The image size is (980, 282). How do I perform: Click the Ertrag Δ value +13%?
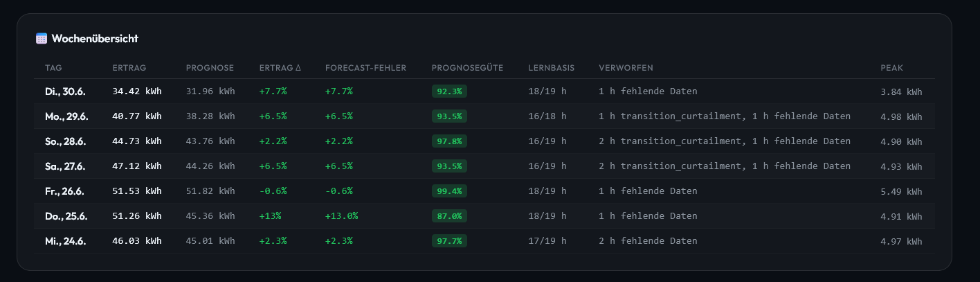[270, 216]
